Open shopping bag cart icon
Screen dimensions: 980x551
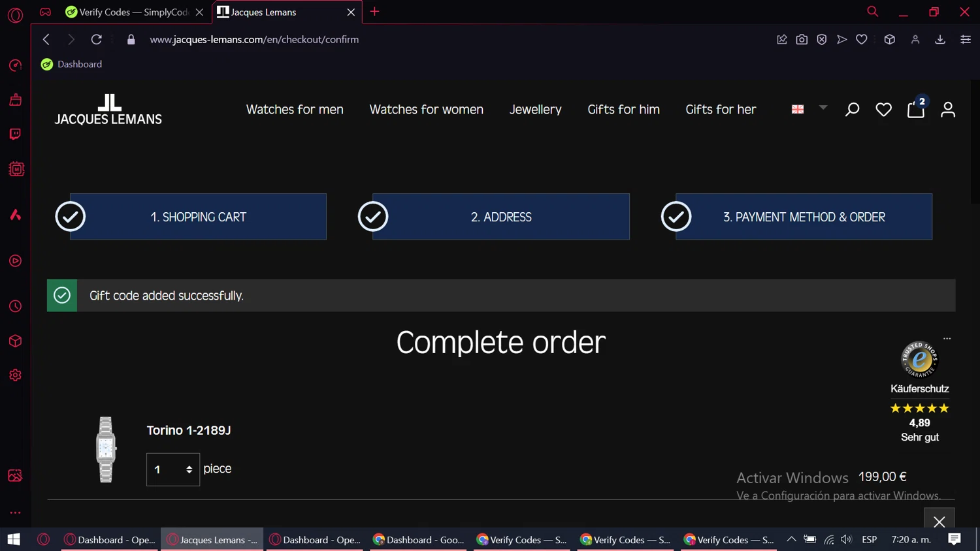coord(916,108)
